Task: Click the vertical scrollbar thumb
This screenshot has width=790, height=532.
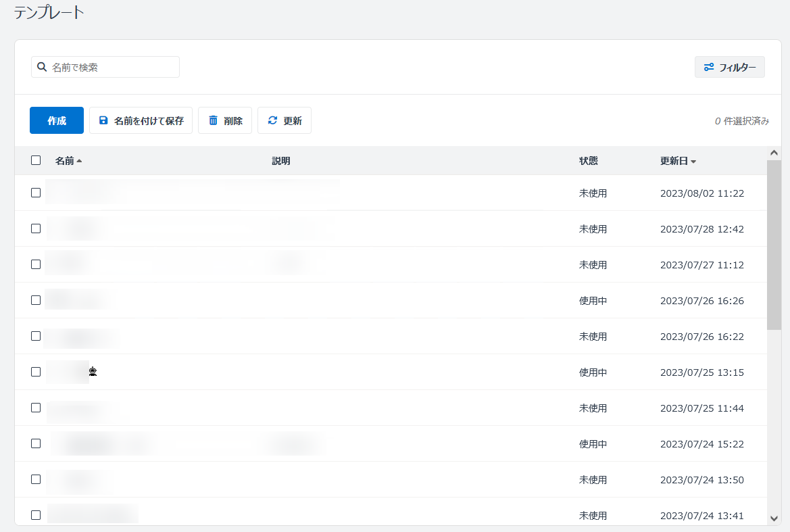Action: pos(774,243)
